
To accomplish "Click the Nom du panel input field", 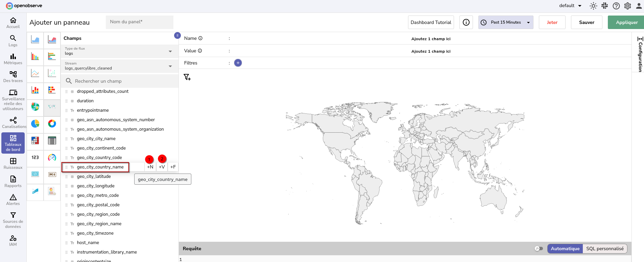I will tap(139, 22).
